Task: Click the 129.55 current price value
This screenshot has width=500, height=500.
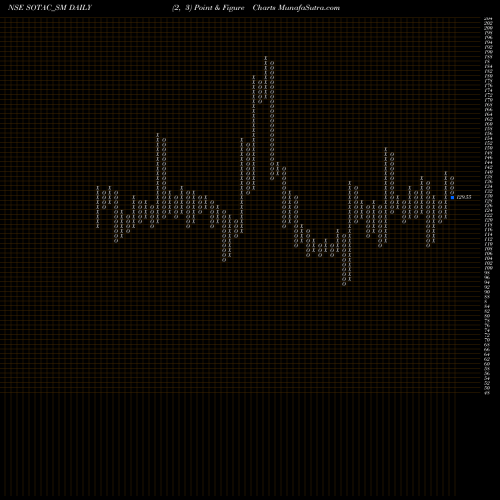Action: 464,197
